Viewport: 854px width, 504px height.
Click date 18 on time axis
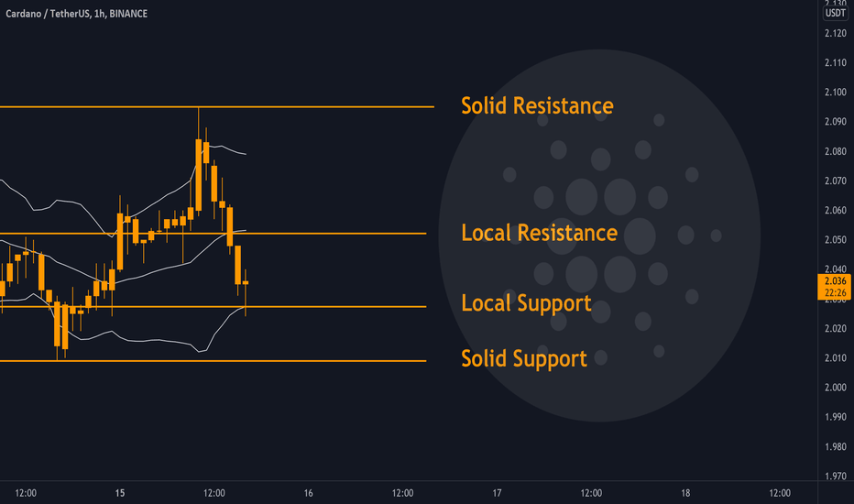coord(685,493)
